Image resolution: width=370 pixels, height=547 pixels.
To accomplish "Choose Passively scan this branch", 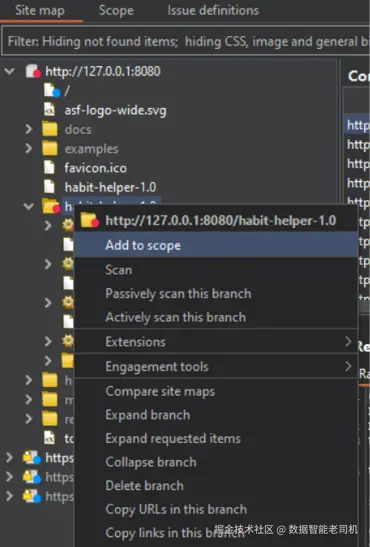I will (x=216, y=294).
